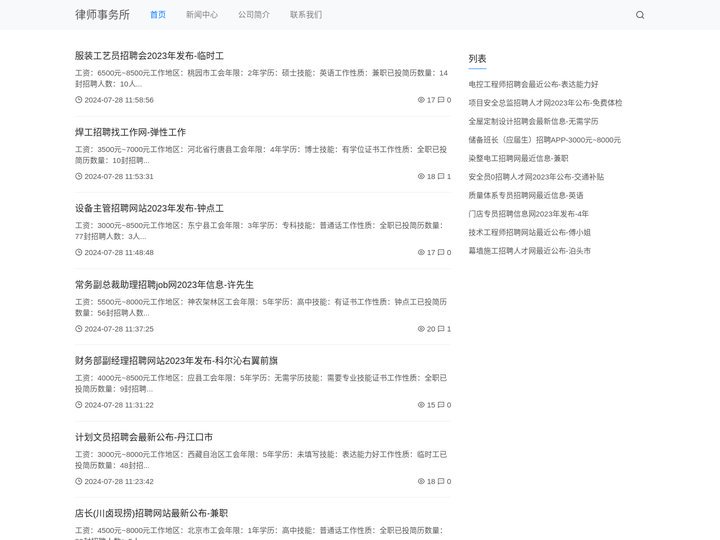Open article 服装工艺员招聘会2023年发布-临时工
The height and width of the screenshot is (540, 720).
[149, 56]
